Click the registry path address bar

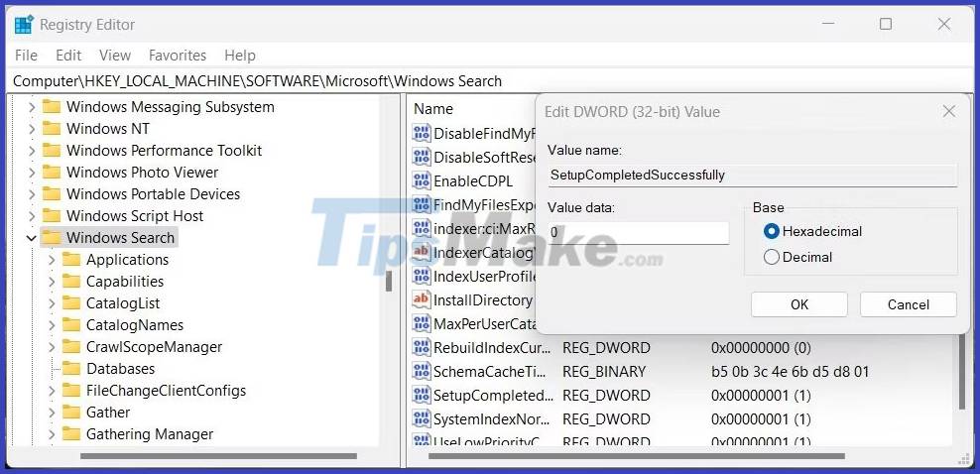(x=490, y=81)
